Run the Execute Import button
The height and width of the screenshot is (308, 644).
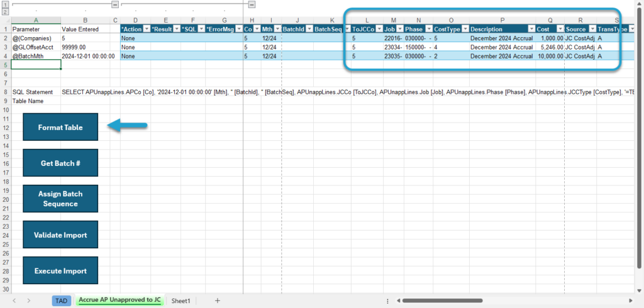tap(60, 271)
